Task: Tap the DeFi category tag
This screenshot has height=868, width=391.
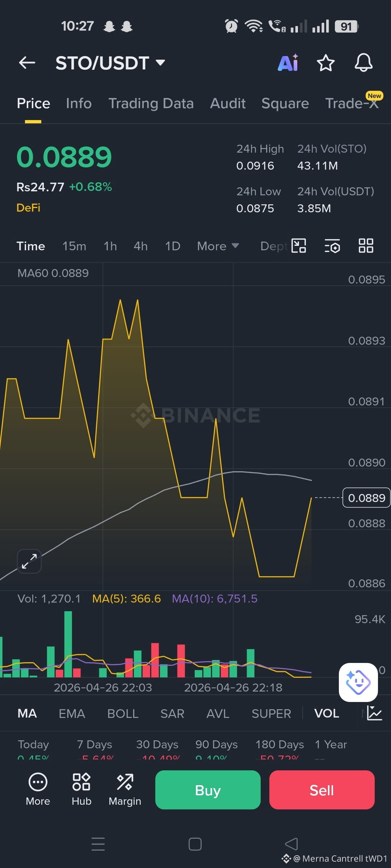Action: (x=28, y=208)
